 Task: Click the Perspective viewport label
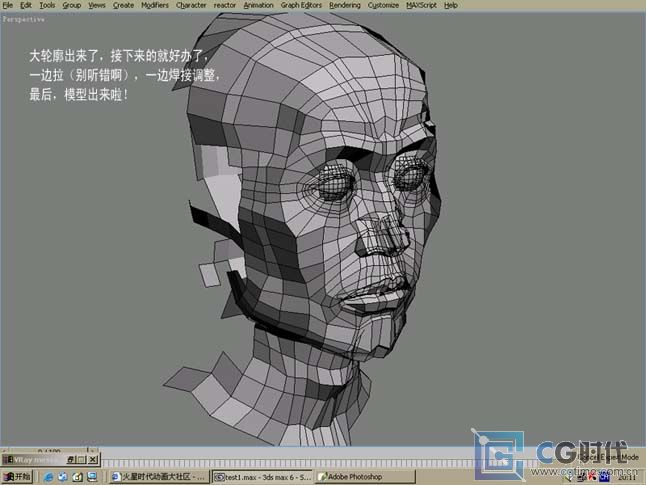(x=23, y=19)
